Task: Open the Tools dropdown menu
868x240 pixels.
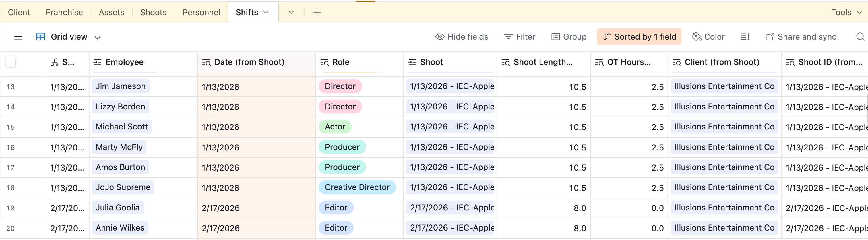Action: (846, 12)
